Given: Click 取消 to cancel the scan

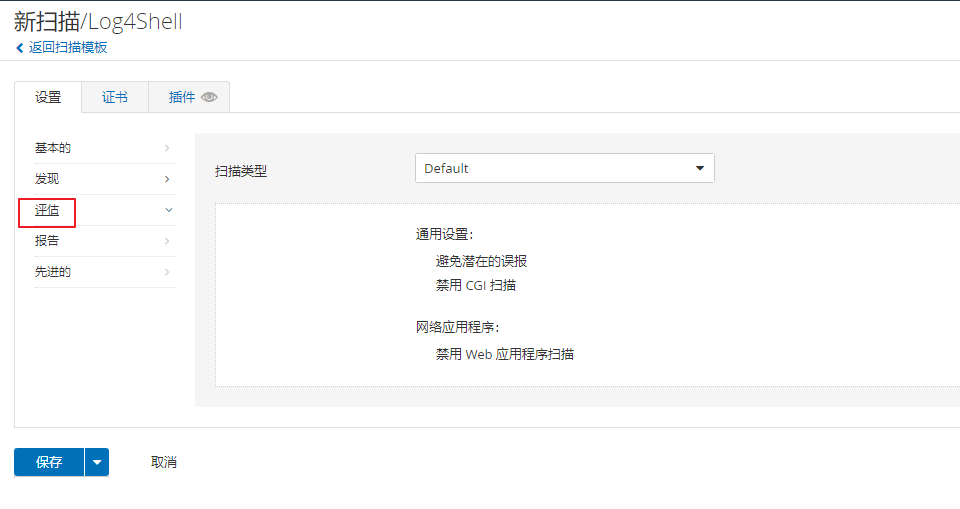Looking at the screenshot, I should pos(164,462).
